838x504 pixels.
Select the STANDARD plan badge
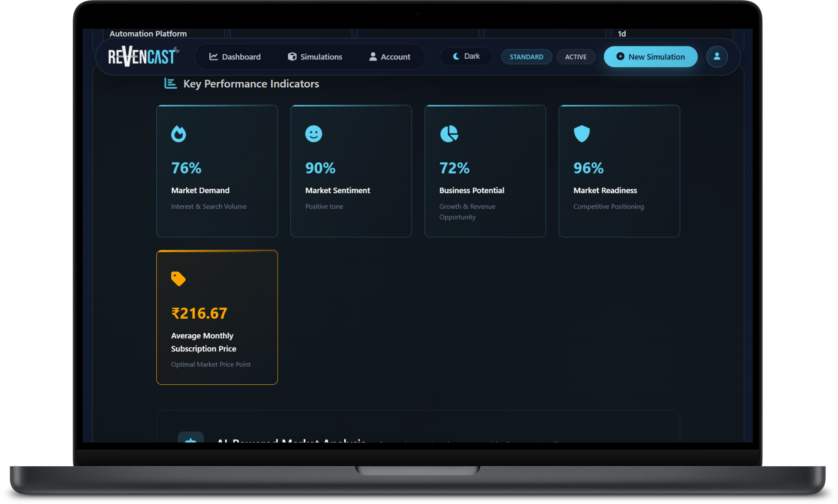click(526, 56)
